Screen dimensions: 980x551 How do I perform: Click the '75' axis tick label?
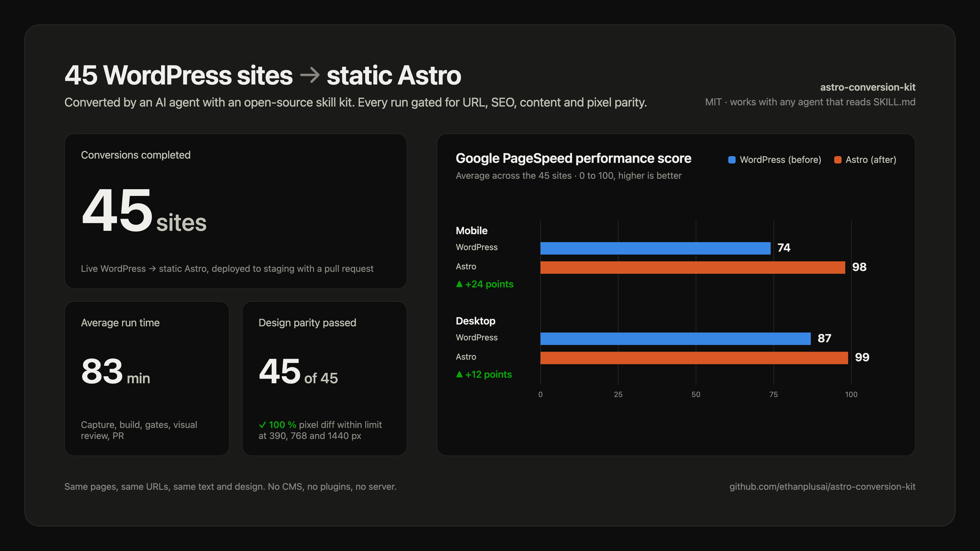pyautogui.click(x=773, y=394)
